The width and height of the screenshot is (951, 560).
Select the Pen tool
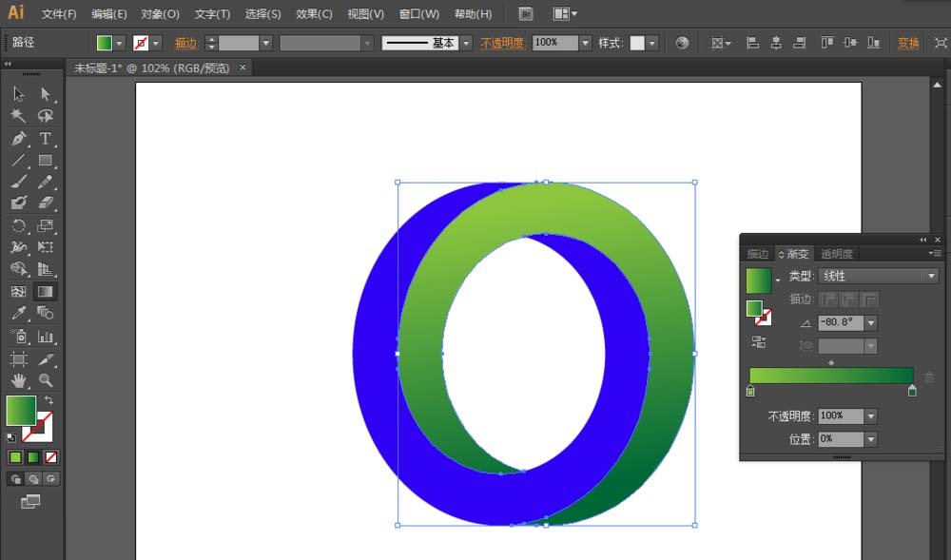[18, 139]
